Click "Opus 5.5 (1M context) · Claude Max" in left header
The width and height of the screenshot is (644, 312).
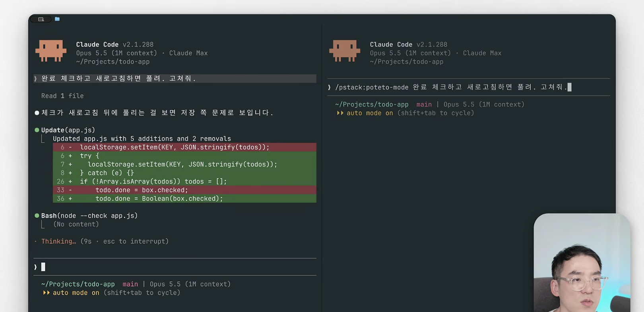(x=142, y=53)
